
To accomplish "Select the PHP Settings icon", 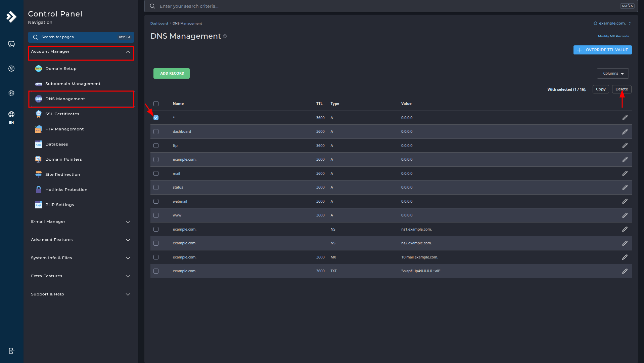I will pos(39,204).
